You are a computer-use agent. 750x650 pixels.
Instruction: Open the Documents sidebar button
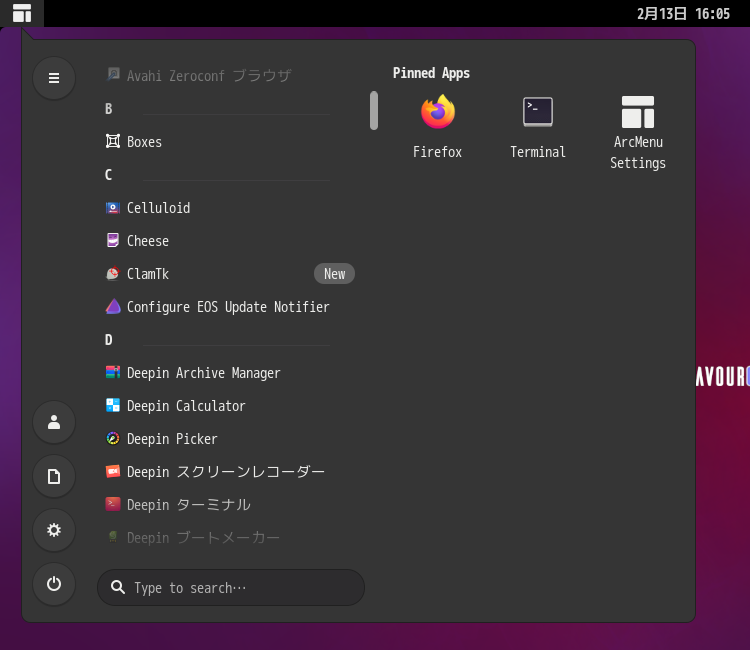pos(54,476)
